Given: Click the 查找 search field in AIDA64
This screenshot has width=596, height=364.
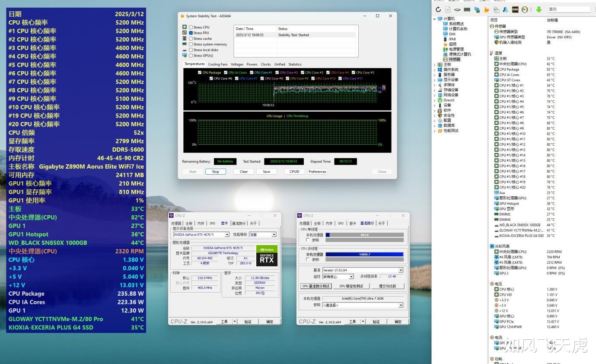Looking at the screenshot, I should 568,9.
